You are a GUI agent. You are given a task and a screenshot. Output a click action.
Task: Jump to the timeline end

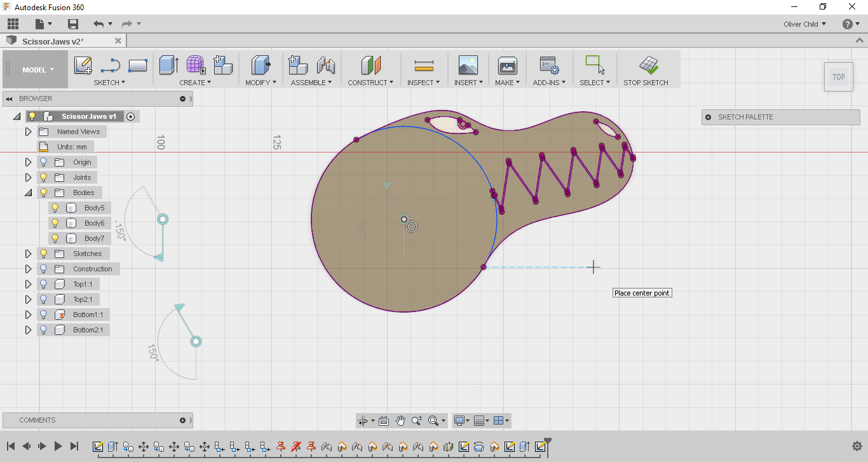(74, 447)
